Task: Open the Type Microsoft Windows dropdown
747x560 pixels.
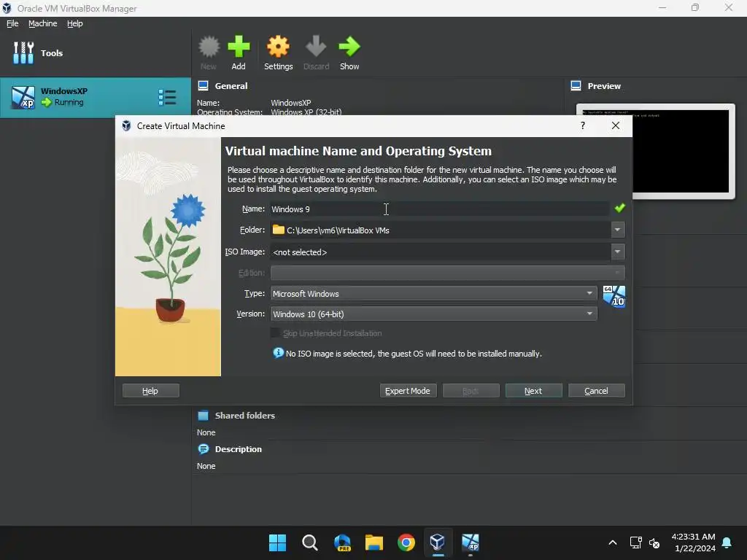Action: click(x=433, y=293)
